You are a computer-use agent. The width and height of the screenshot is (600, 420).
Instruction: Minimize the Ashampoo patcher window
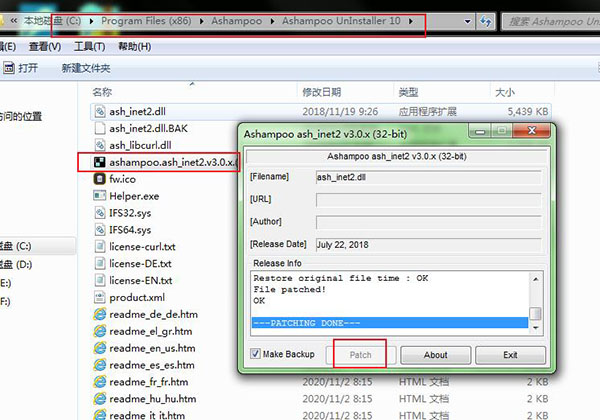(x=479, y=131)
